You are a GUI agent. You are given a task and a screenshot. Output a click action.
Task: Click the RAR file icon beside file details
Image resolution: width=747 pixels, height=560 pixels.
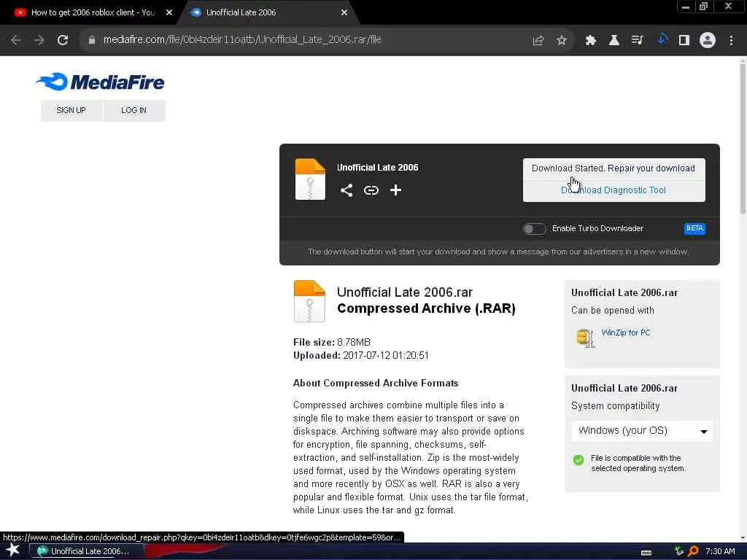pos(309,301)
